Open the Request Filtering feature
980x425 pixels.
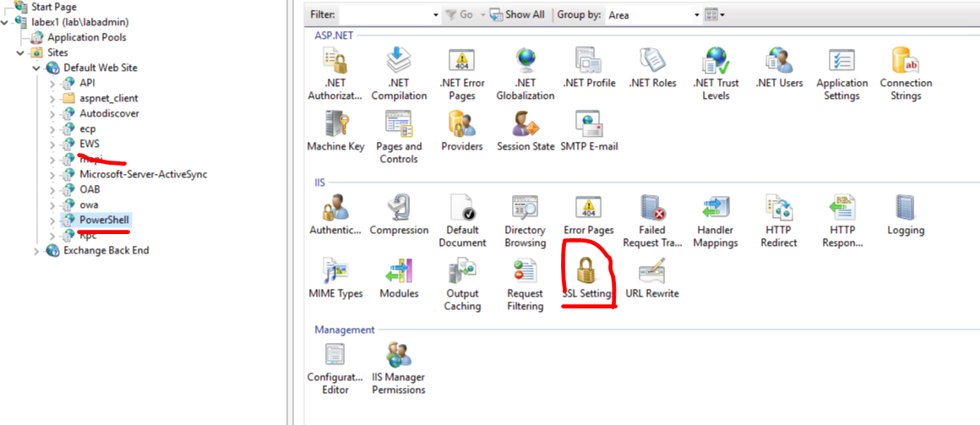[525, 285]
